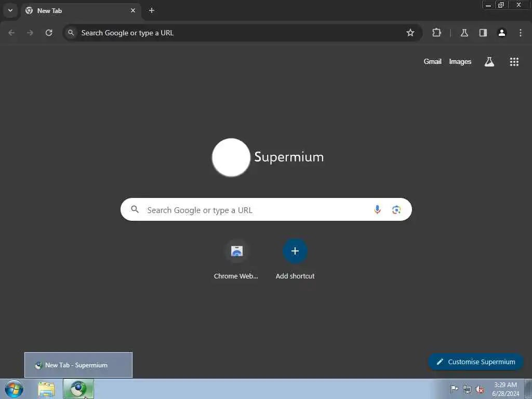Open the tab search dropdown arrow
The height and width of the screenshot is (399, 532).
(x=10, y=10)
